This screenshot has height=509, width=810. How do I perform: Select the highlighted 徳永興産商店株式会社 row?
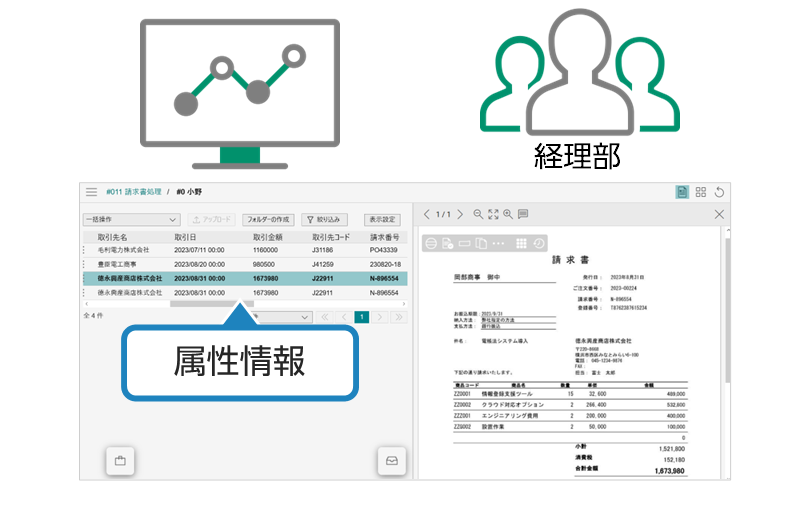pyautogui.click(x=245, y=279)
